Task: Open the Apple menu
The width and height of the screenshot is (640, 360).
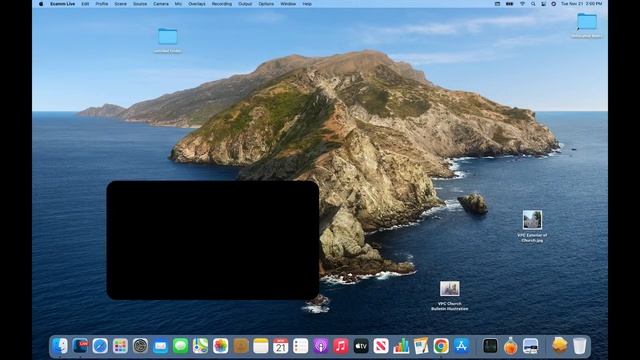Action: coord(41,4)
